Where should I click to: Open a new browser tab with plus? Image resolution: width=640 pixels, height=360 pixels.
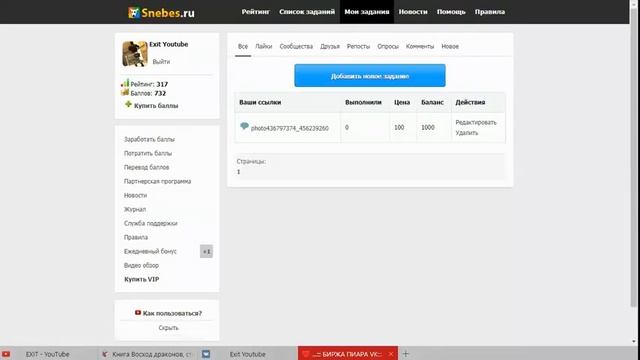coord(405,354)
